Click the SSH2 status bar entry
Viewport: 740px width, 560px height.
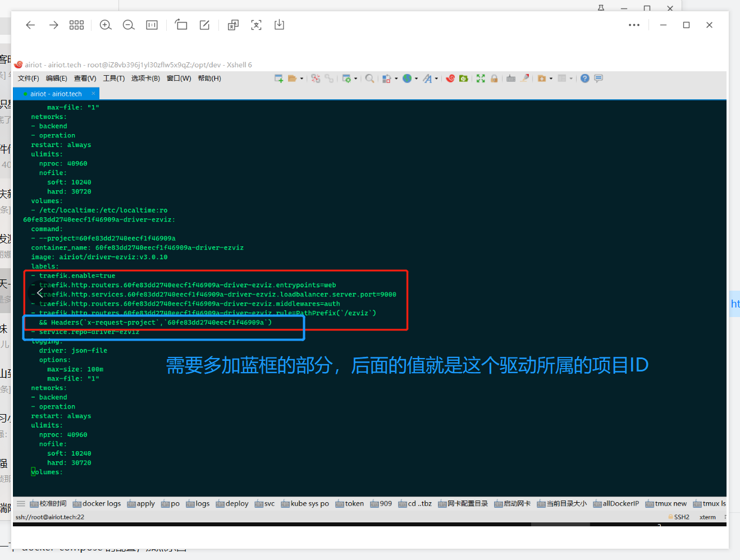click(679, 517)
